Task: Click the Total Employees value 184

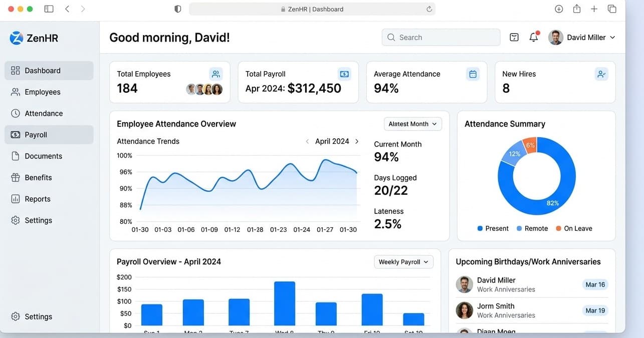Action: click(127, 89)
